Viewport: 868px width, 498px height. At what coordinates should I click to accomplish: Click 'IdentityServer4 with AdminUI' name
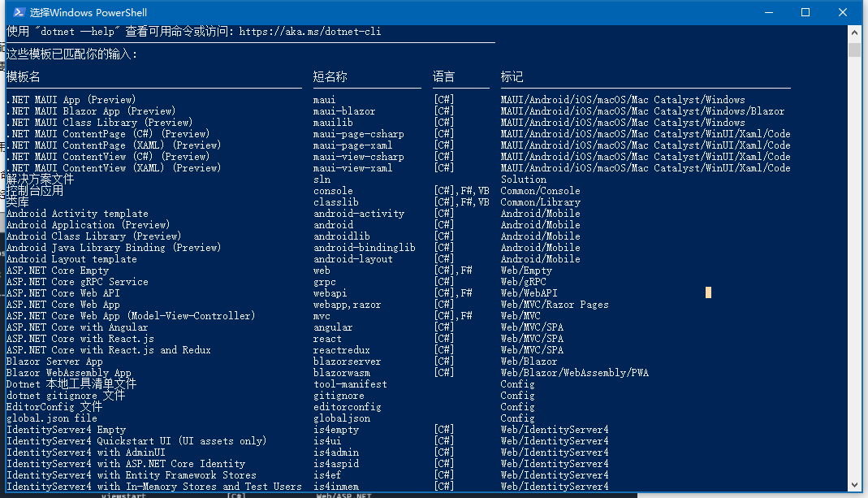pyautogui.click(x=85, y=452)
